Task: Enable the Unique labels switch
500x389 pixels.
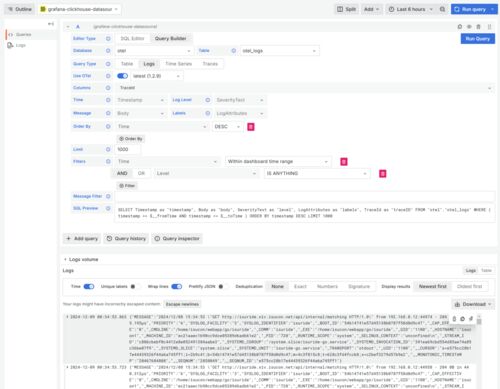Action: point(134,287)
